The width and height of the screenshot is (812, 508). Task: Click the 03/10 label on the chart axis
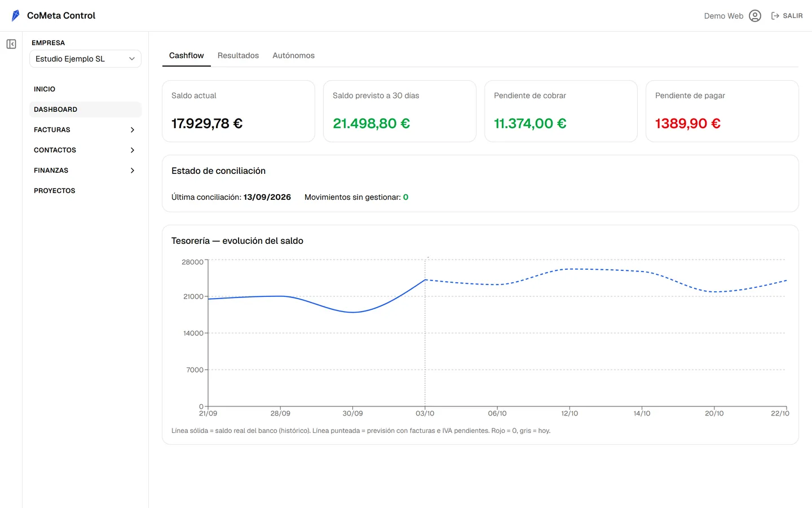425,413
